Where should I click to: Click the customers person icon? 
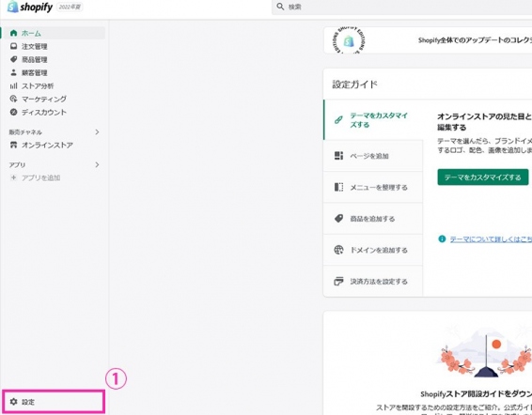13,72
